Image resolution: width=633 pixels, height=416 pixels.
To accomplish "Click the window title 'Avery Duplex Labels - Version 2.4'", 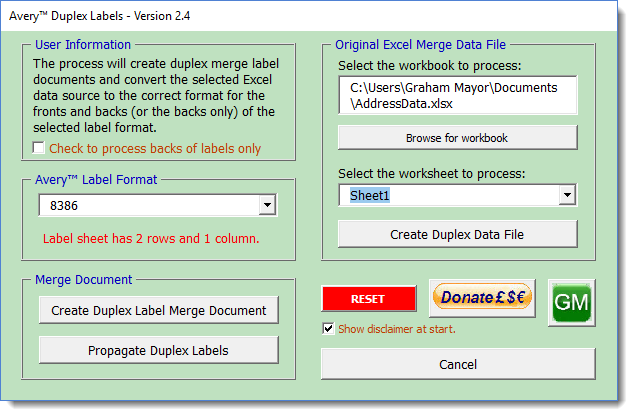I will click(99, 16).
